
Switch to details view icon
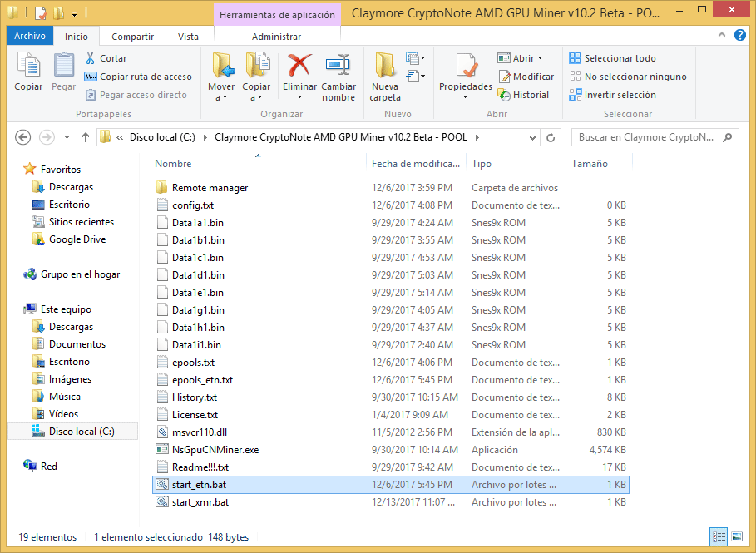click(719, 536)
